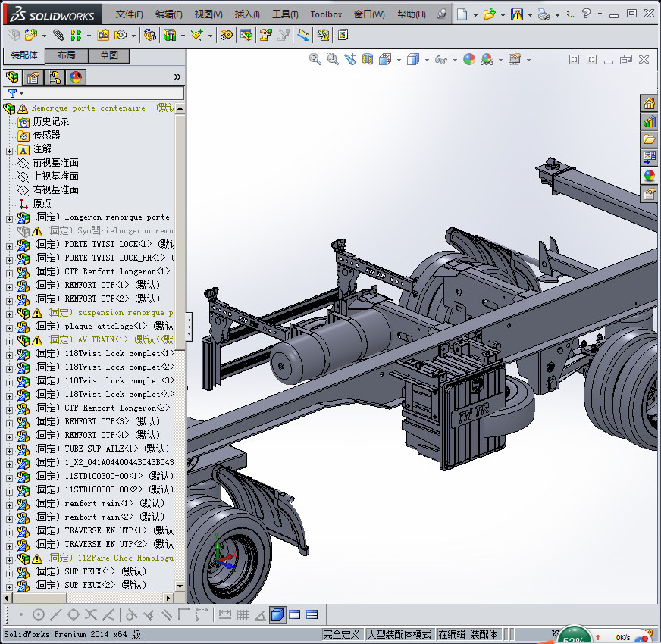Select the Section View icon
This screenshot has height=644, width=661.
pyautogui.click(x=368, y=59)
